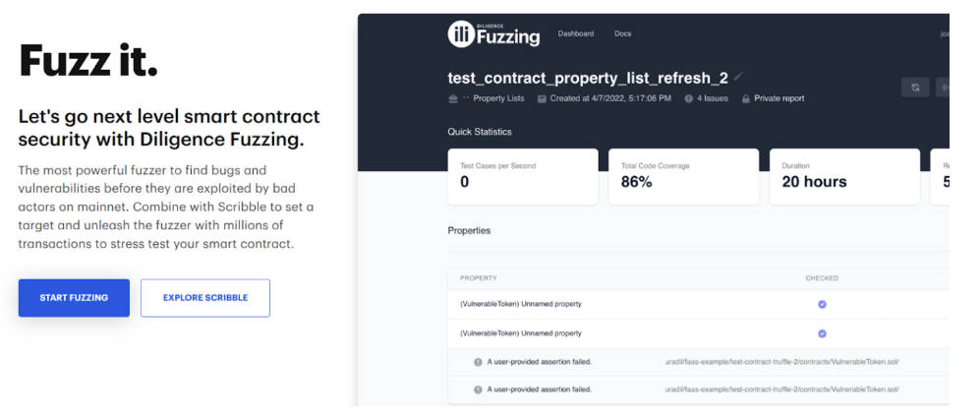980x420 pixels.
Task: Click the Explore Scribble button
Action: pos(204,298)
